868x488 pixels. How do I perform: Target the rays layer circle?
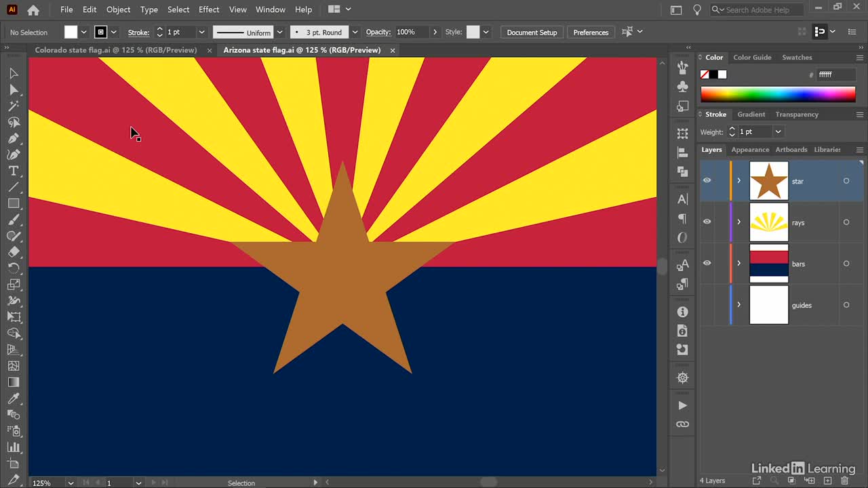846,222
